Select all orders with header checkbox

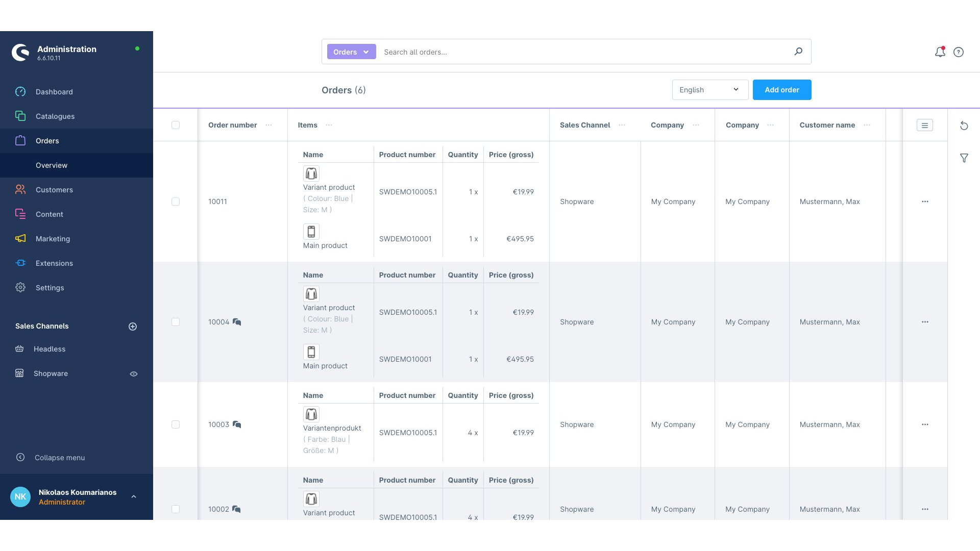176,125
